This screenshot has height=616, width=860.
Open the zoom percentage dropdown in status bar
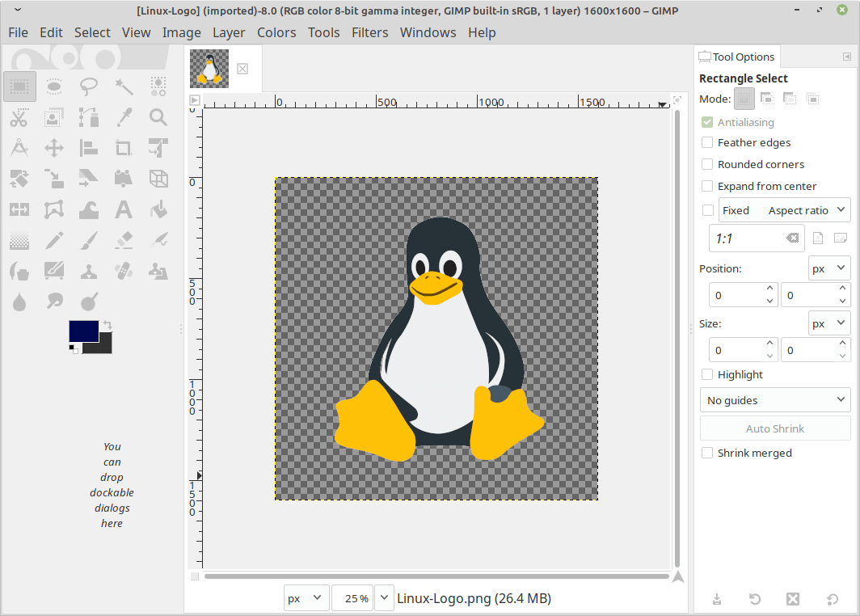click(384, 598)
